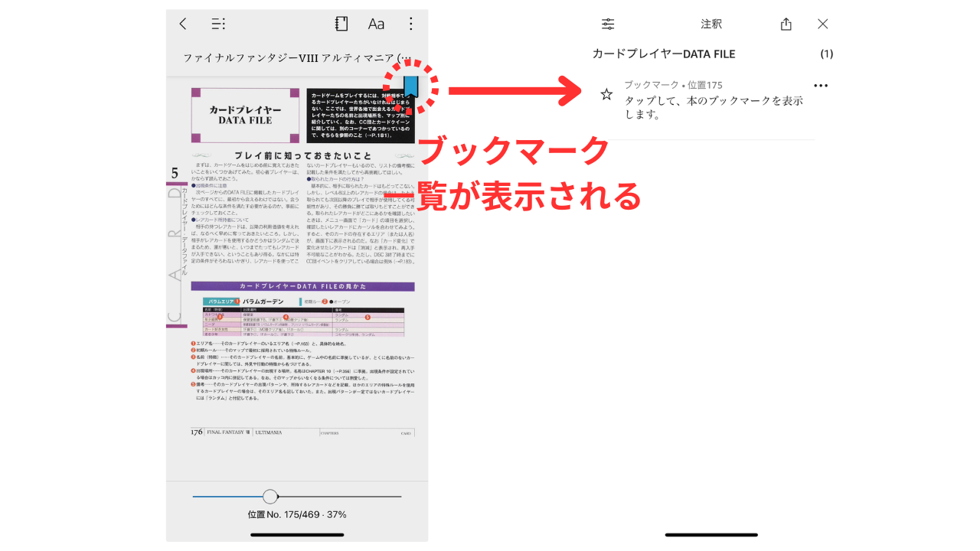980x551 pixels.
Task: Click the カードプレイヤーDATA FILE section header
Action: point(664,54)
